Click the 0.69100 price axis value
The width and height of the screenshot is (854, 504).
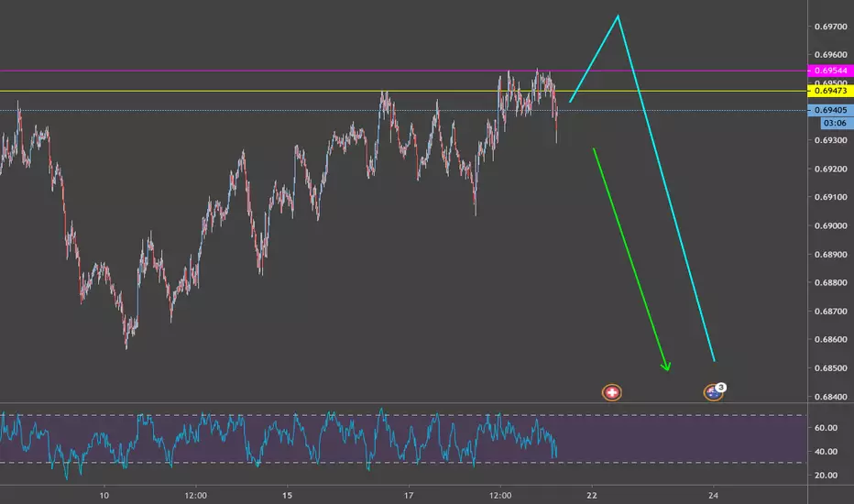830,197
